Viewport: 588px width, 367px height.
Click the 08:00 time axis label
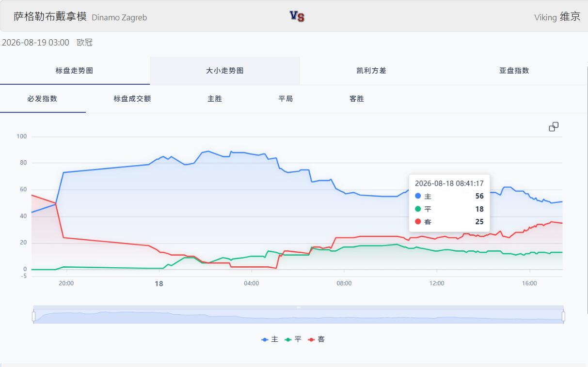click(x=344, y=283)
